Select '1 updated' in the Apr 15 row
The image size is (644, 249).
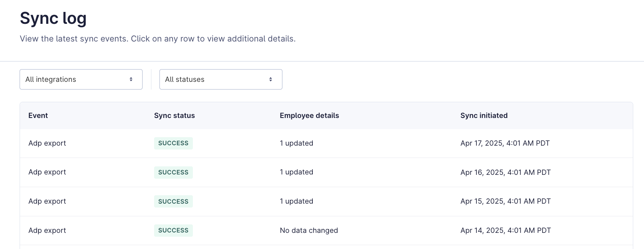coord(296,201)
